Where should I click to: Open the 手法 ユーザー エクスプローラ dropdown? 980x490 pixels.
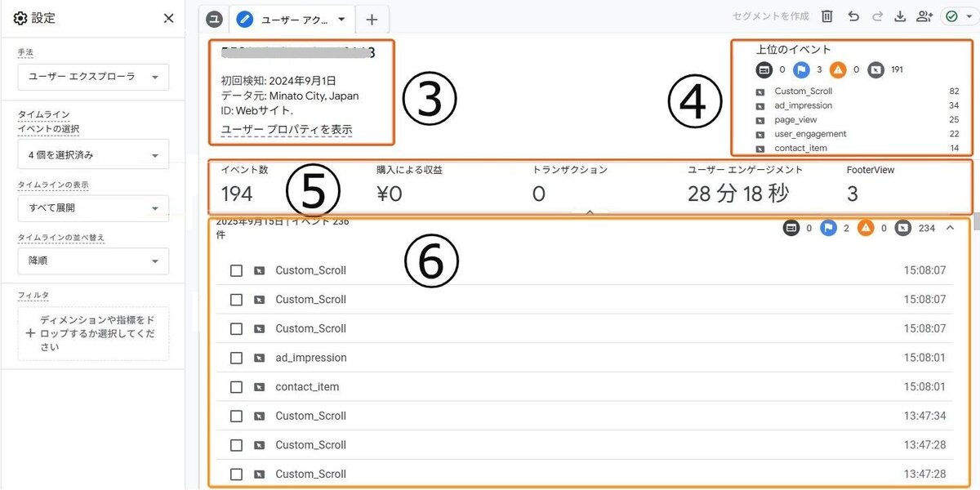point(93,77)
